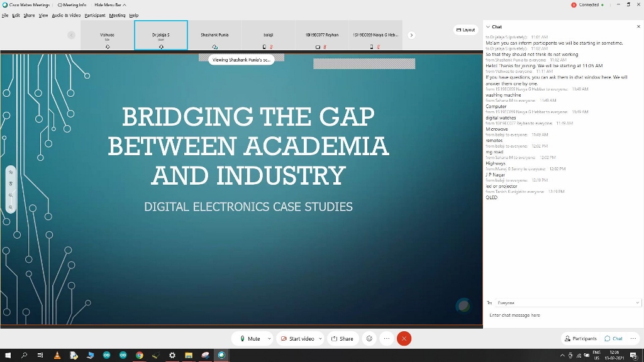Click the 'led or projector' chat message
The width and height of the screenshot is (644, 362).
pyautogui.click(x=501, y=186)
